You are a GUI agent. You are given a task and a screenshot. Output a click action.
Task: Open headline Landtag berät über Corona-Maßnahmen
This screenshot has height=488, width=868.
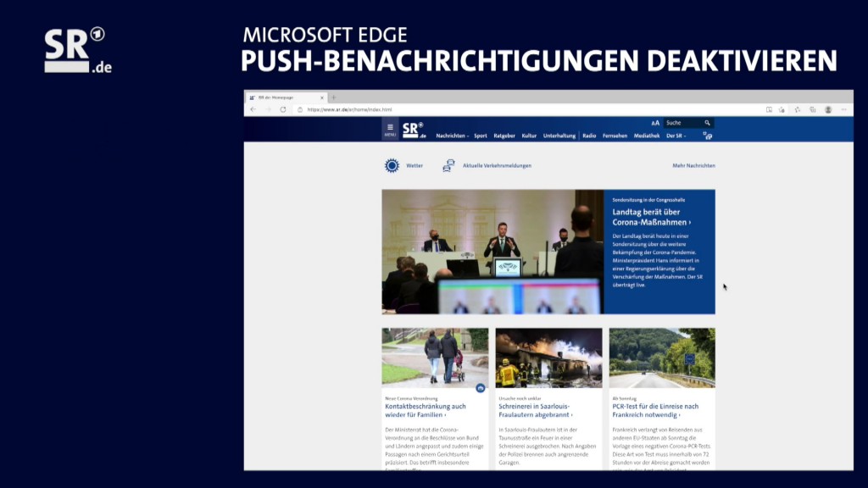(652, 217)
